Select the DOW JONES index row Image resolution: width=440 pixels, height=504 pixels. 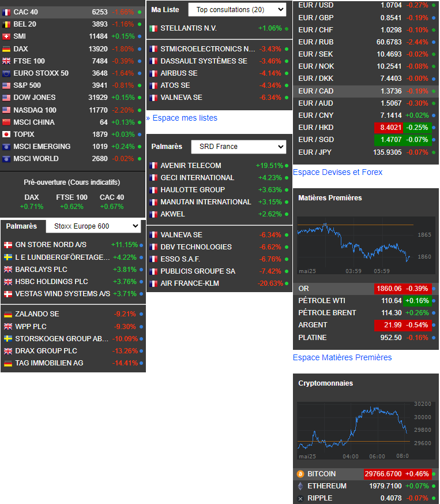point(72,98)
